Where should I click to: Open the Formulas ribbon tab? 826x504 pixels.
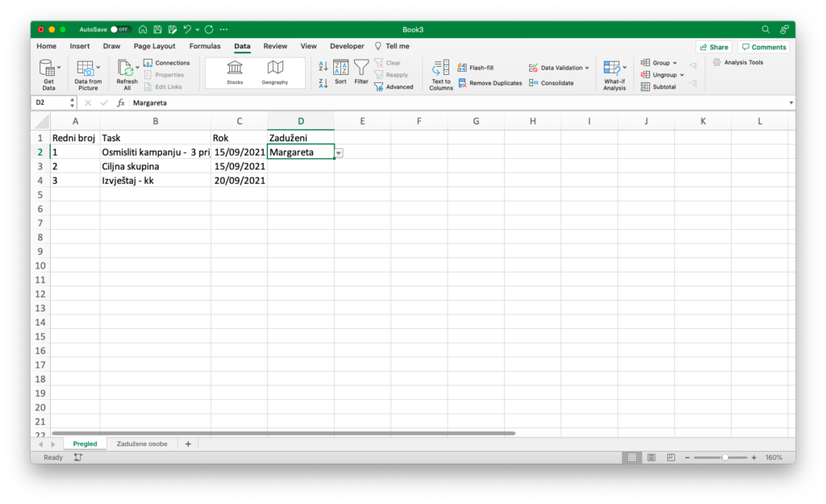tap(205, 47)
